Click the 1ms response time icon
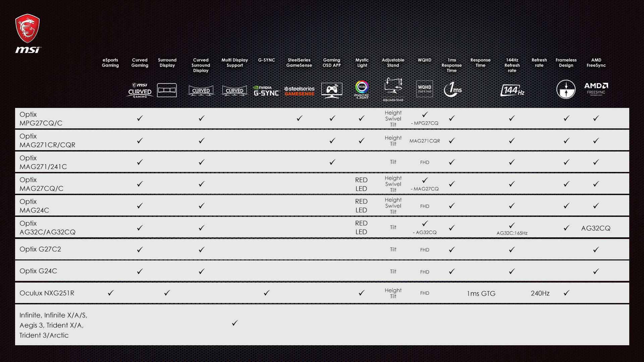This screenshot has height=362, width=644. [x=452, y=89]
